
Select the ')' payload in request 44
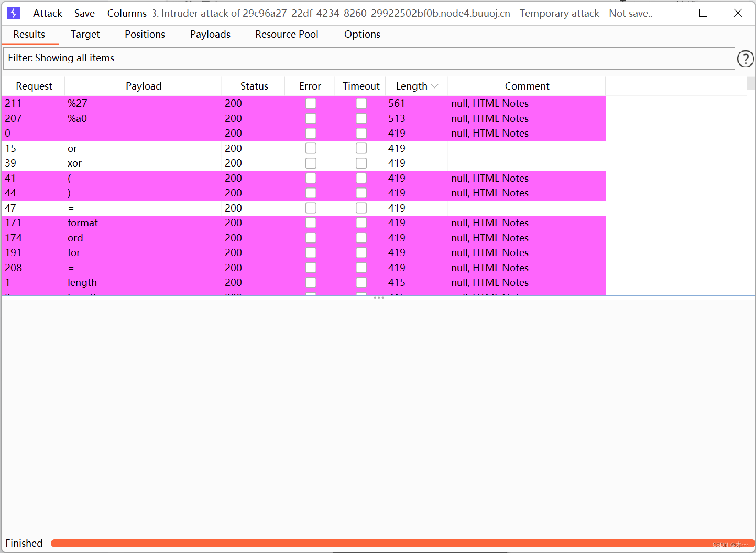coord(143,193)
